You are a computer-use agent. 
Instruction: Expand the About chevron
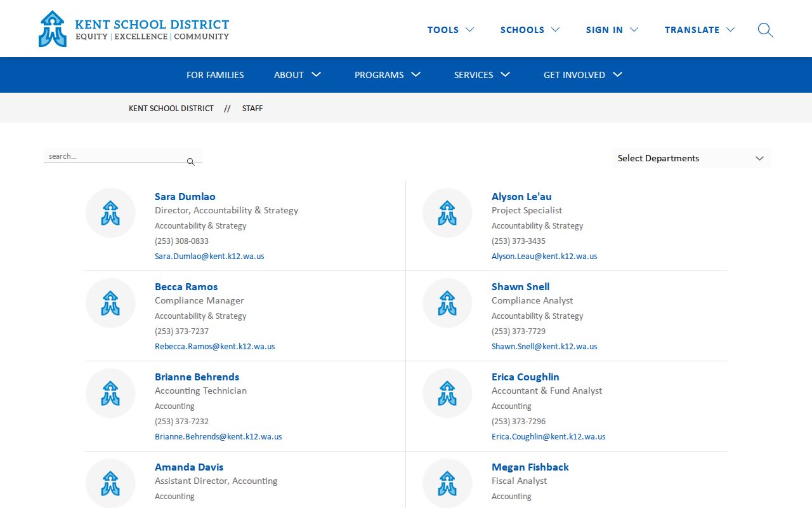click(x=317, y=74)
